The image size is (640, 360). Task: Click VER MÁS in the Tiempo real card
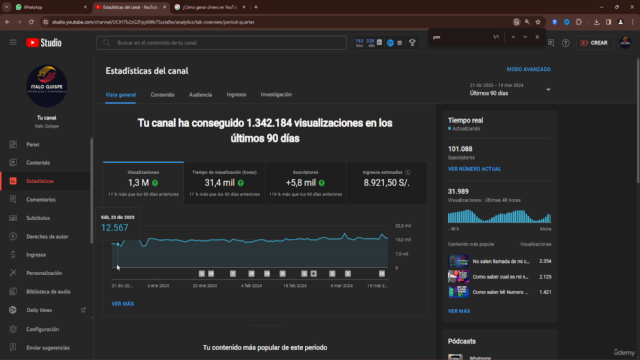point(459,311)
